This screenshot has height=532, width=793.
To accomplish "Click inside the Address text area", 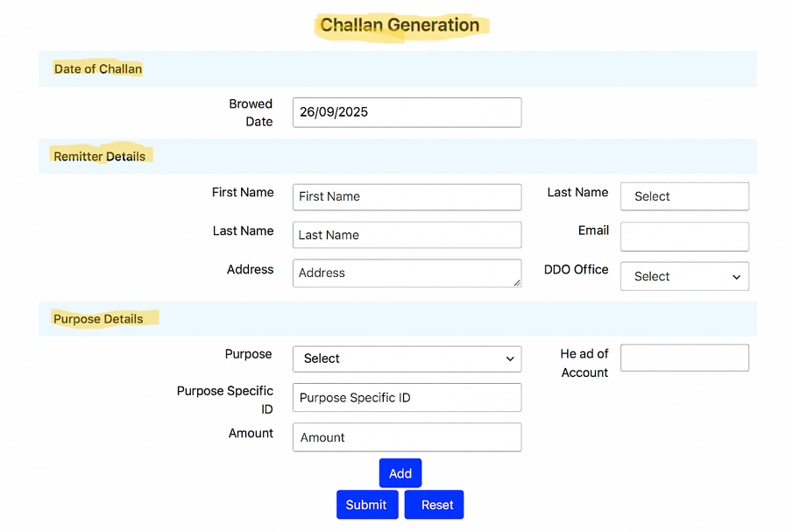I will (407, 273).
